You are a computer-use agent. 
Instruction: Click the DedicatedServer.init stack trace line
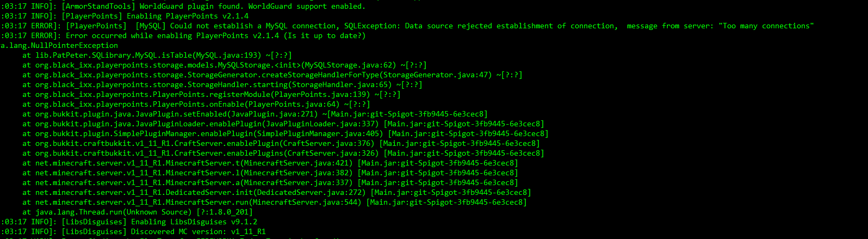(x=276, y=193)
